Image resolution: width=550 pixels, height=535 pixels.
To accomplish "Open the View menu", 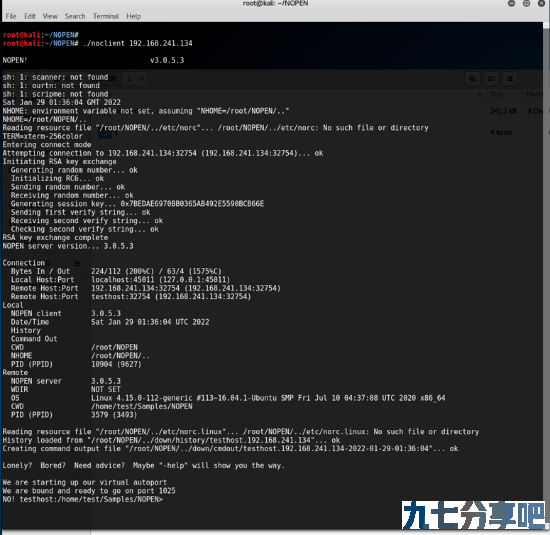I will coord(50,16).
